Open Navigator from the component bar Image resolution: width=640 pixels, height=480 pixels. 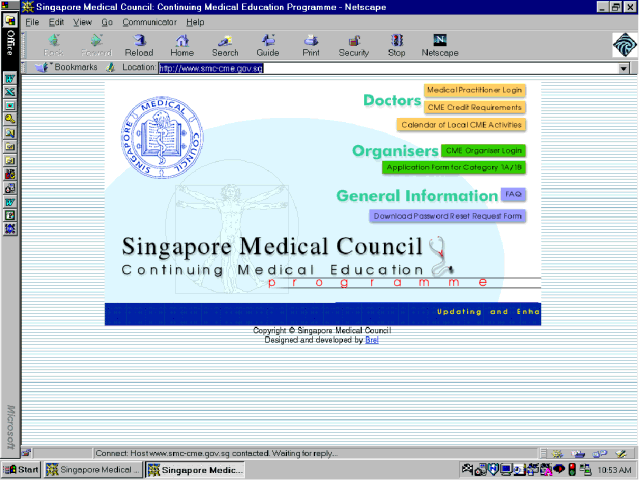[558, 453]
